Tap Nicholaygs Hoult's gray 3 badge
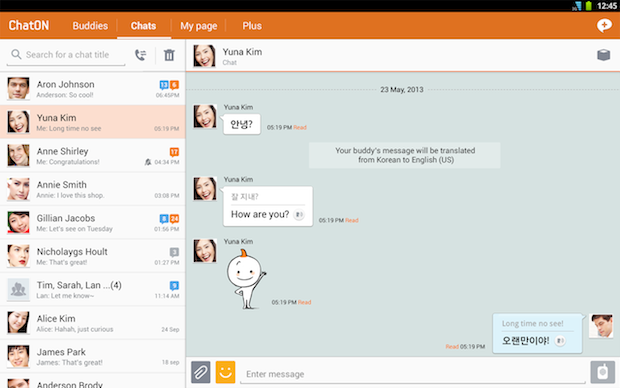Viewport: 620px width, 388px height. pos(174,252)
